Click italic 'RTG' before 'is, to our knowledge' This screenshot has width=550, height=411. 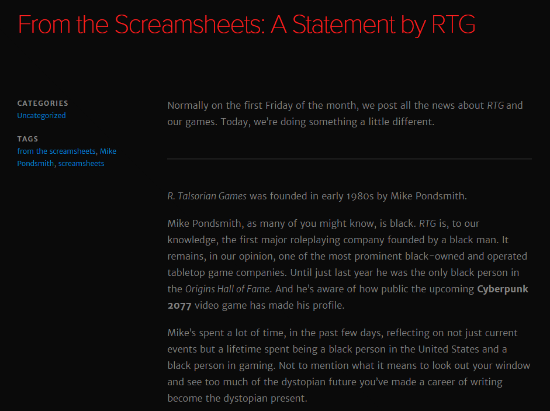(428, 223)
